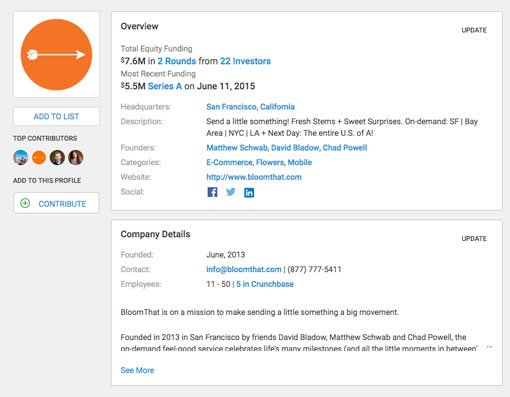Click the June 11, 2015 funding date
The image size is (510, 397).
coord(226,86)
